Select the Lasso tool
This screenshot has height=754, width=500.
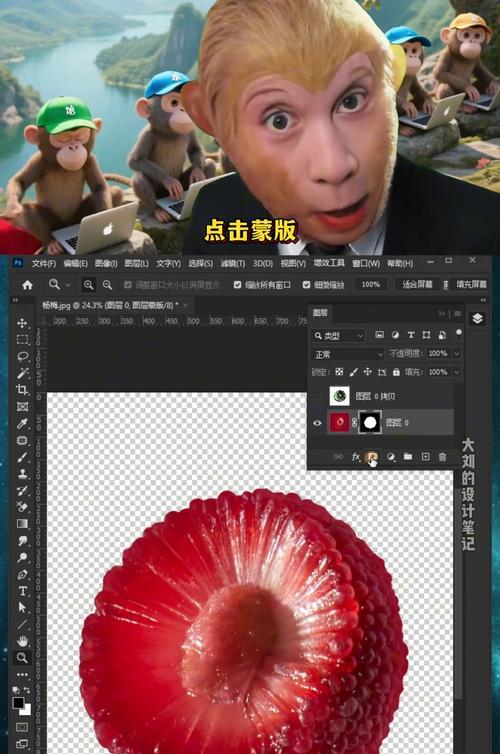22,356
